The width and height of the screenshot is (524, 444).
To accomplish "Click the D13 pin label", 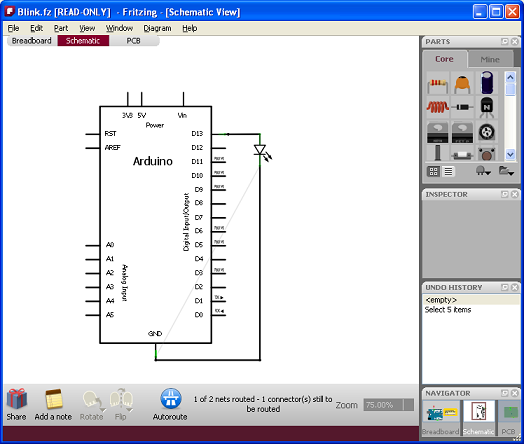I will click(x=197, y=134).
